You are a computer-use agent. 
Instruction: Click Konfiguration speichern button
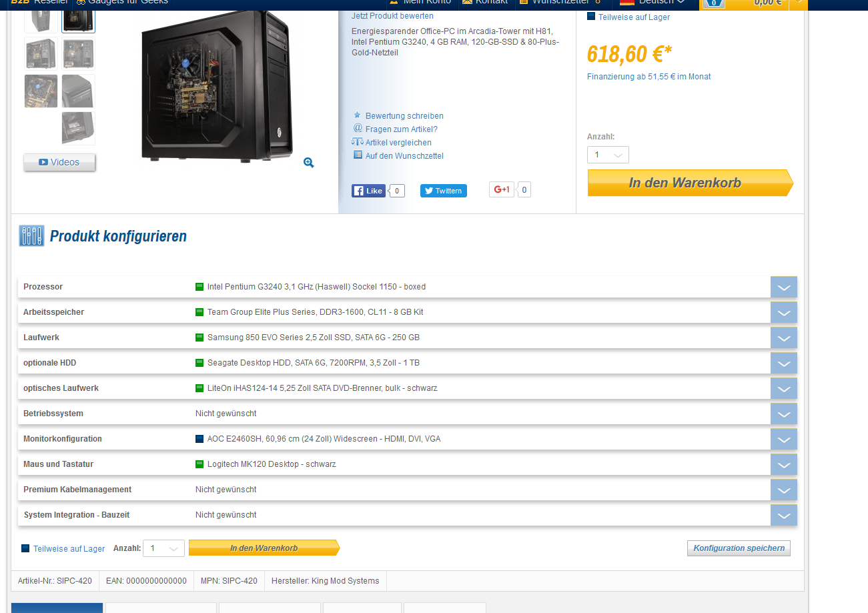pos(739,548)
